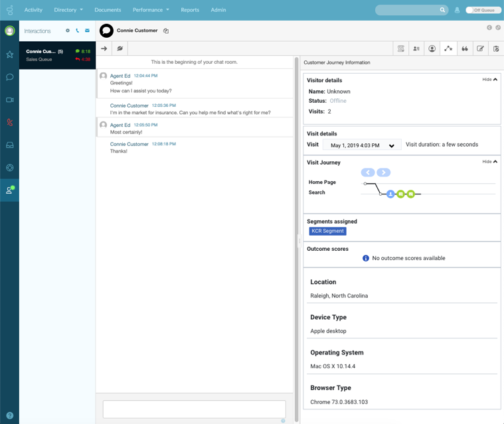Open Favorites star in sidebar
Screen dimensions: 504x424
point(9,54)
